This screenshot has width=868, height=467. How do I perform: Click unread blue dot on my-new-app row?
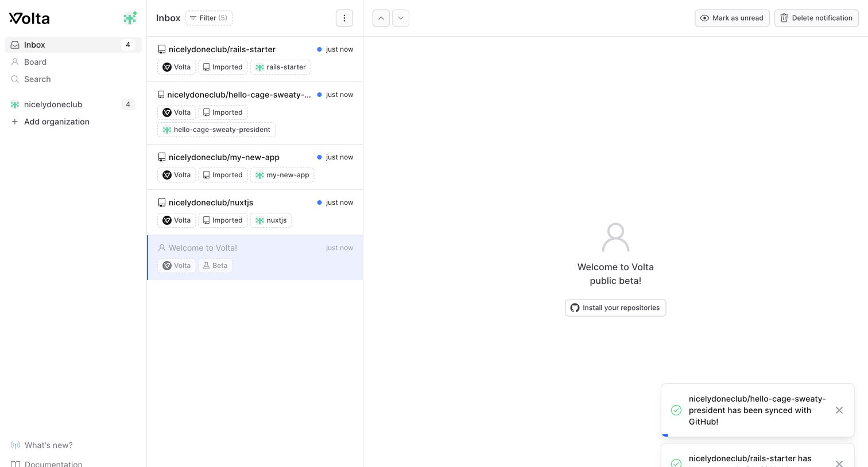[x=319, y=157]
